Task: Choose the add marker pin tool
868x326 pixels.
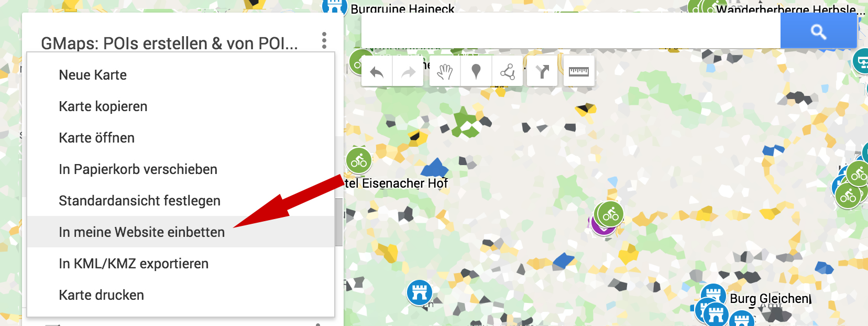Action: click(476, 71)
